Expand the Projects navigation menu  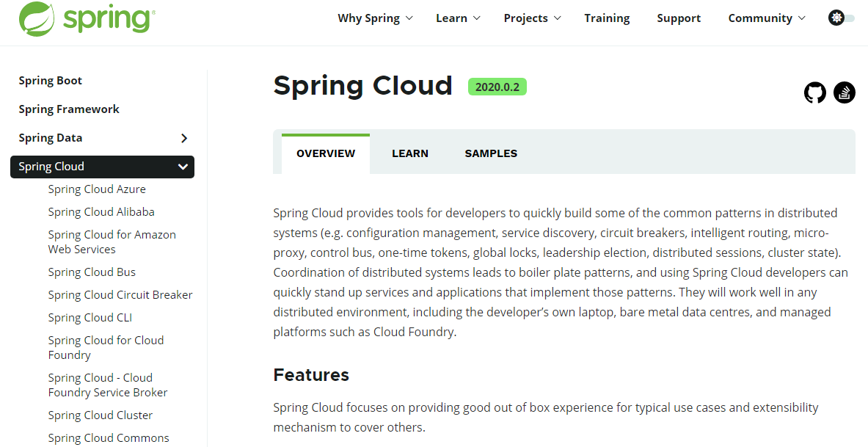point(532,18)
